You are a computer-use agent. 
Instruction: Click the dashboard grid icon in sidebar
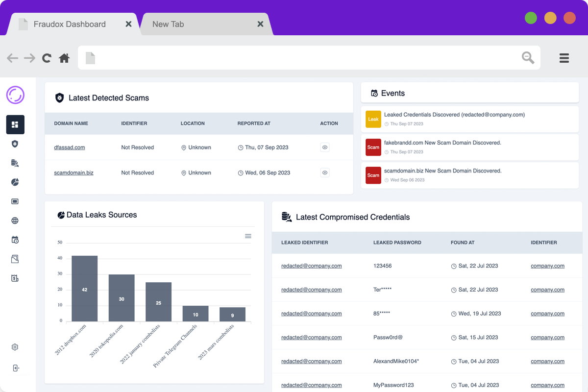click(x=15, y=124)
